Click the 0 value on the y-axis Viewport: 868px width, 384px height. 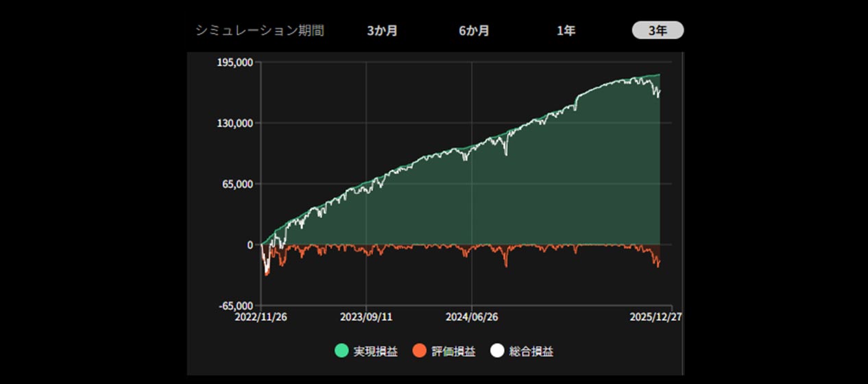[251, 245]
